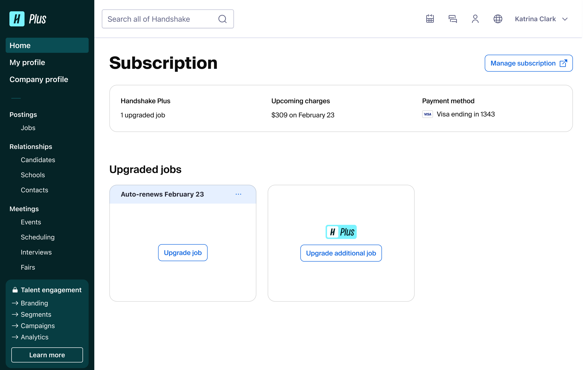This screenshot has height=370, width=588.
Task: Click the Talent engagement lock icon
Action: [15, 290]
